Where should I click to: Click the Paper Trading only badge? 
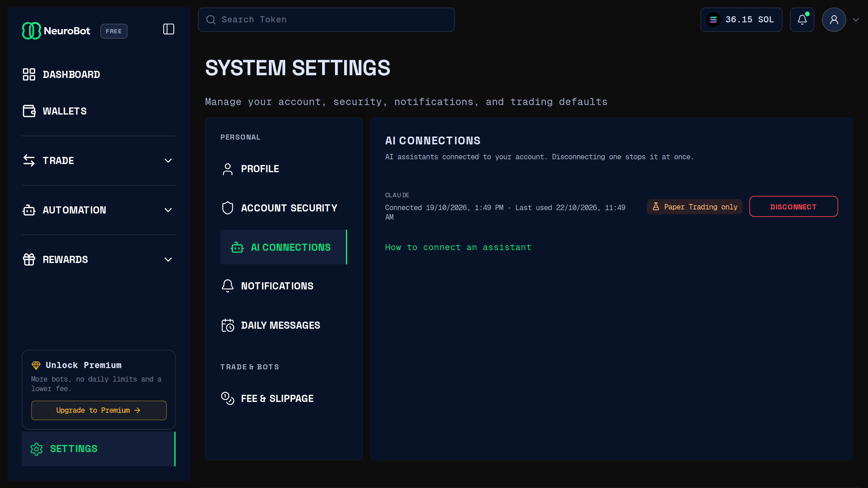click(694, 207)
